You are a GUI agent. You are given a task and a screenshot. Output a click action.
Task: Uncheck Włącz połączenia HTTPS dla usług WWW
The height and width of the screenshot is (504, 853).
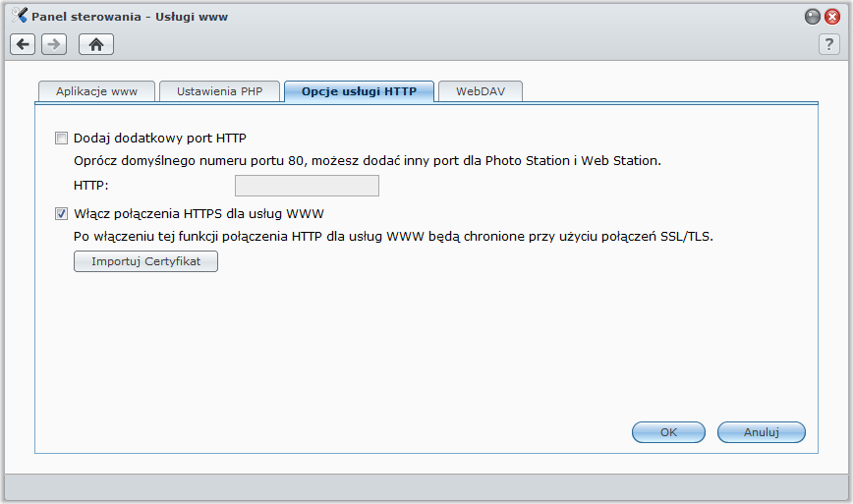tap(61, 213)
